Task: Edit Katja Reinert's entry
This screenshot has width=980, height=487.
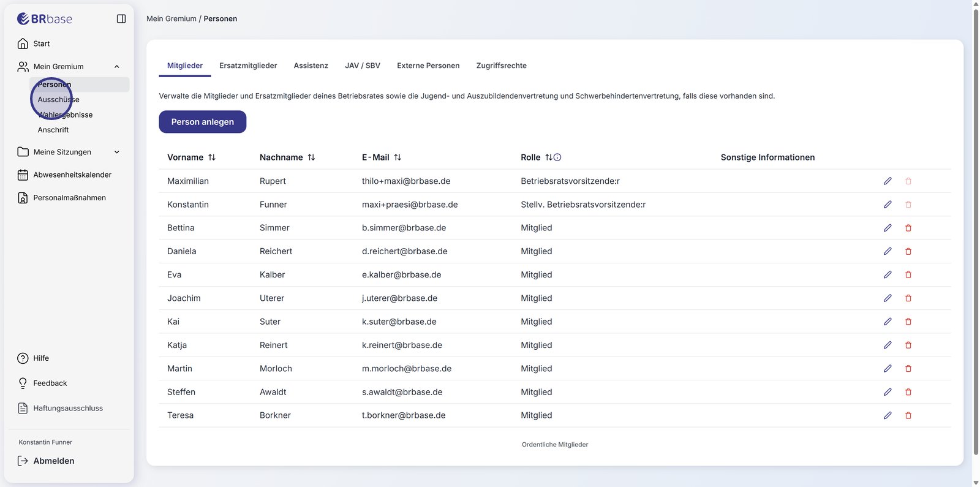Action: click(888, 345)
